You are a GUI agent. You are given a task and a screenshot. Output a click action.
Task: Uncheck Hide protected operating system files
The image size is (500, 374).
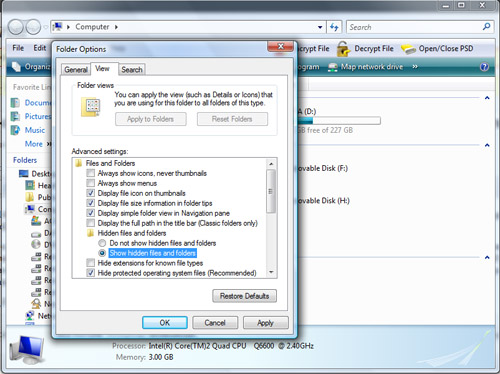pyautogui.click(x=90, y=273)
